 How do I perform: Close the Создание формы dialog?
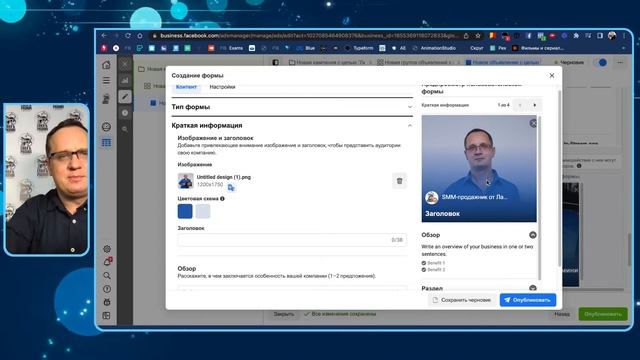click(x=552, y=76)
